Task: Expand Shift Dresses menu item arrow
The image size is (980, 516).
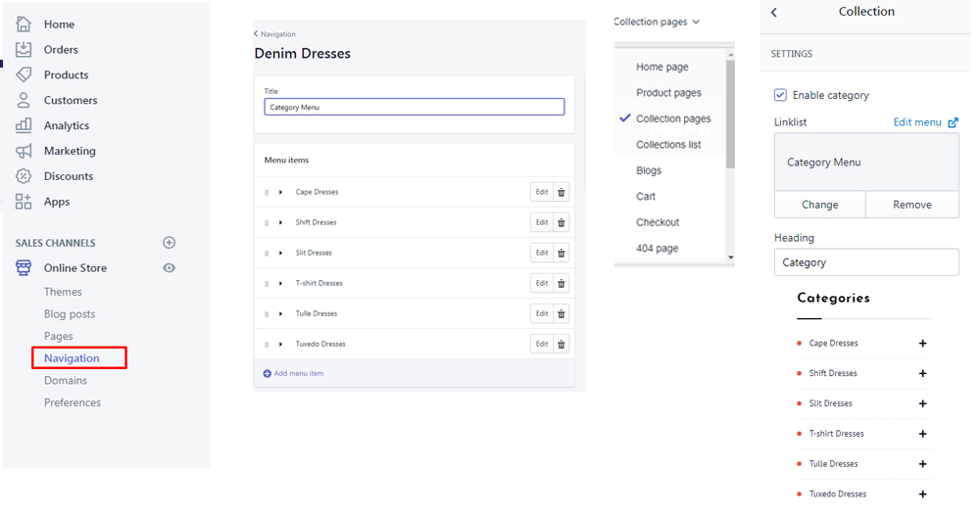Action: (280, 222)
